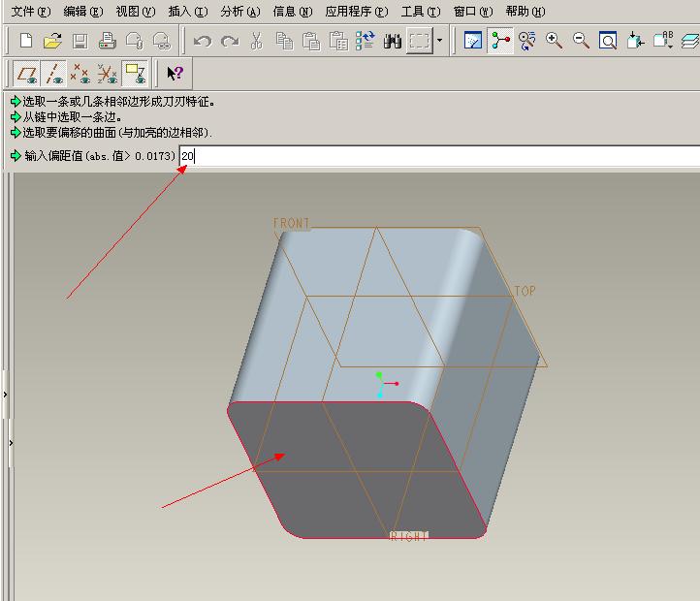This screenshot has width=700, height=601.
Task: Toggle the spin center display
Action: 500,41
